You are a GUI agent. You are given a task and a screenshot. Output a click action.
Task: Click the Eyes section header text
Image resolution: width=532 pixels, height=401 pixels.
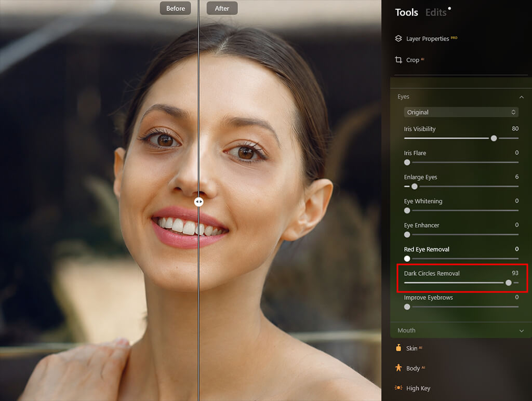[403, 97]
